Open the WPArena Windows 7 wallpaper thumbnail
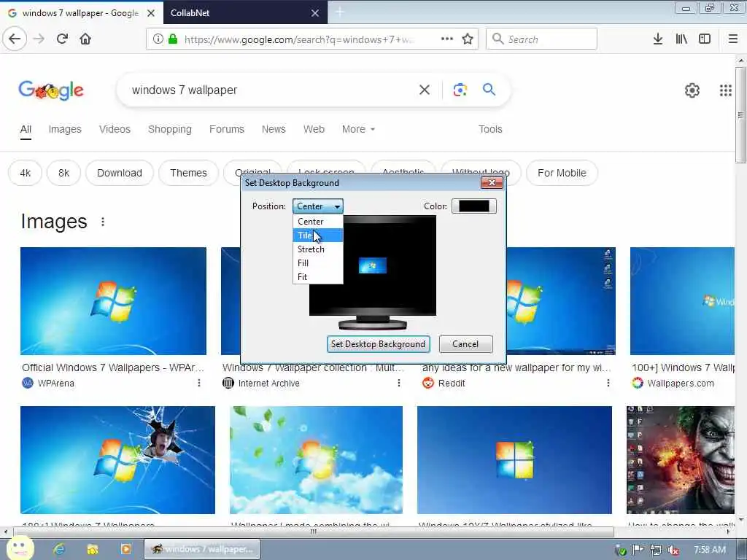The image size is (747, 560). click(x=113, y=301)
